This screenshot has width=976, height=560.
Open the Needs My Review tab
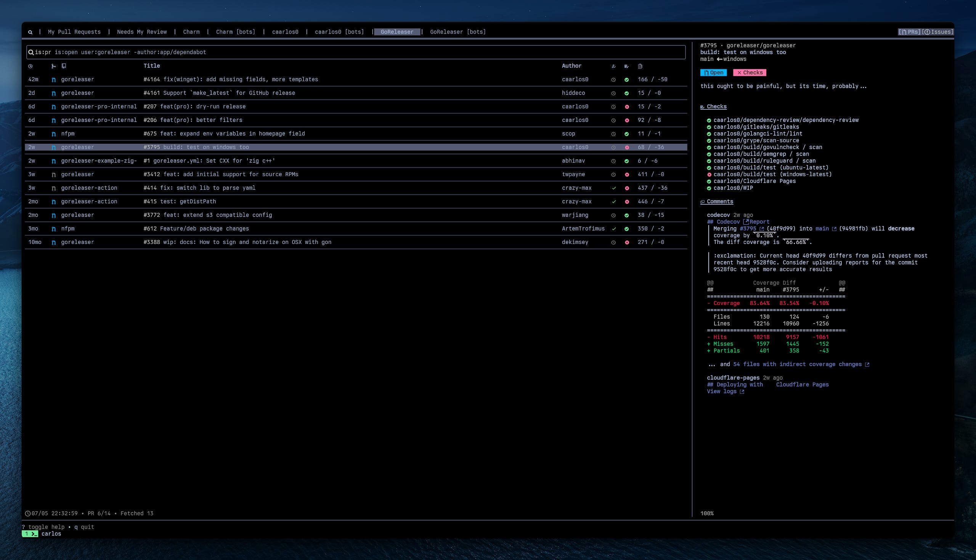point(142,32)
